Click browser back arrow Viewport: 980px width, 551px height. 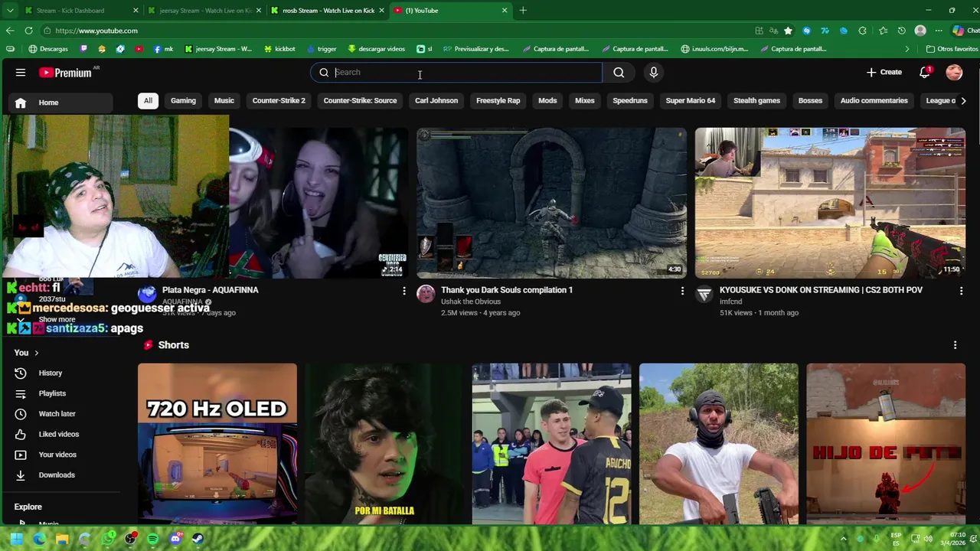(x=10, y=31)
